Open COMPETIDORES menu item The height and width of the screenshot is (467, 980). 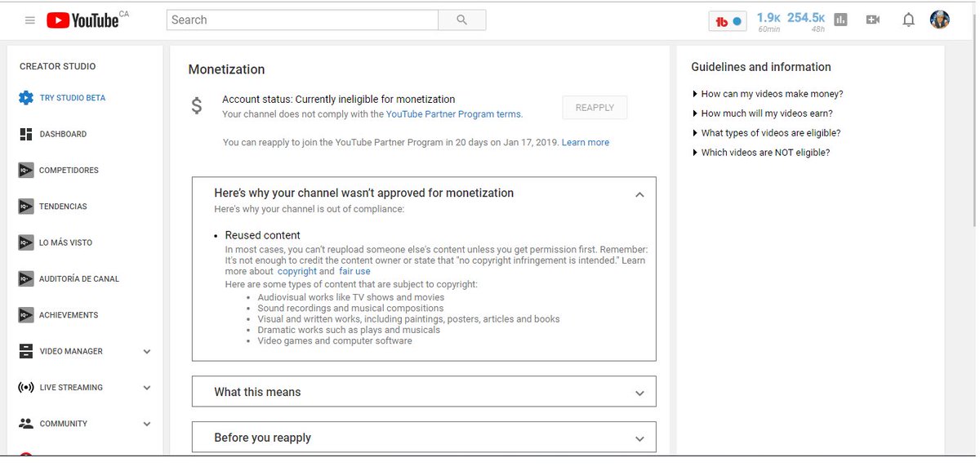click(69, 171)
